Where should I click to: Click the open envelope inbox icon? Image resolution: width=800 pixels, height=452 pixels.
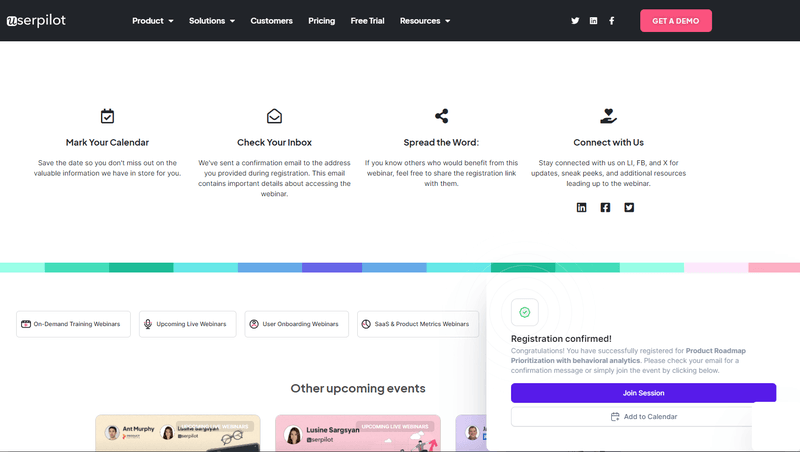coord(274,116)
